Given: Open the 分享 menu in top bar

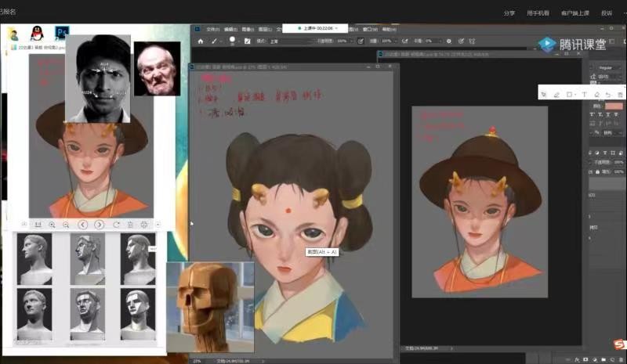Looking at the screenshot, I should coord(509,13).
